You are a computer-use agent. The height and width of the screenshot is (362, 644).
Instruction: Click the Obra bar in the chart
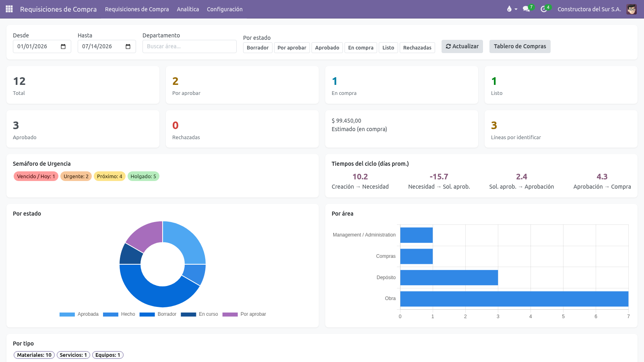click(x=514, y=299)
